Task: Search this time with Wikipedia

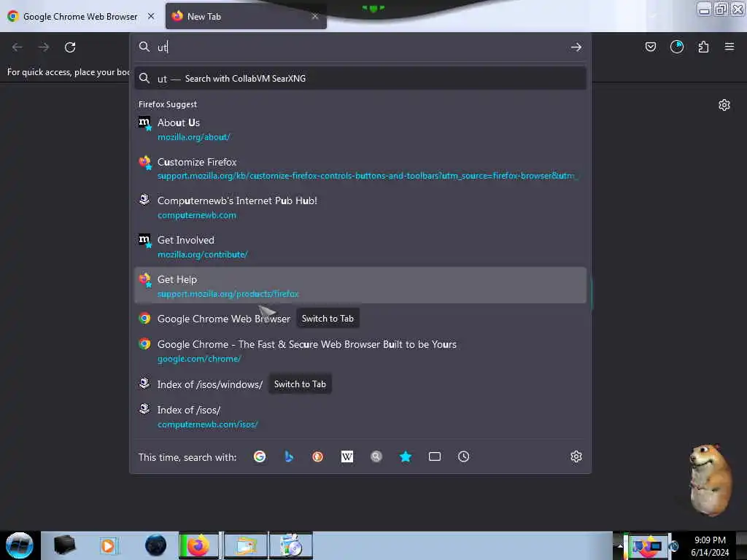Action: 347,456
